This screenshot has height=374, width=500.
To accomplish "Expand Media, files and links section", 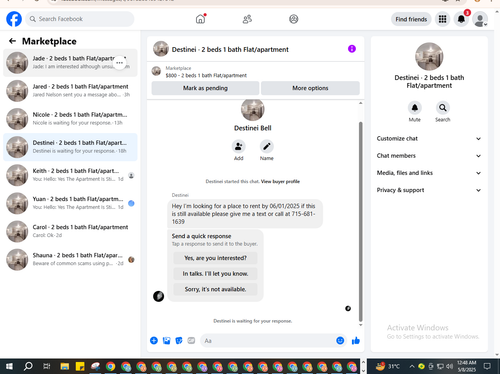I will coord(429,173).
